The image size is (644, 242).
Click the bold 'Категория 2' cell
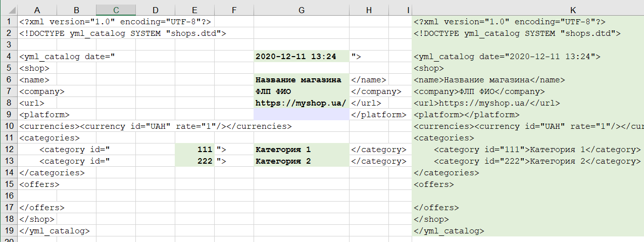tap(301, 161)
